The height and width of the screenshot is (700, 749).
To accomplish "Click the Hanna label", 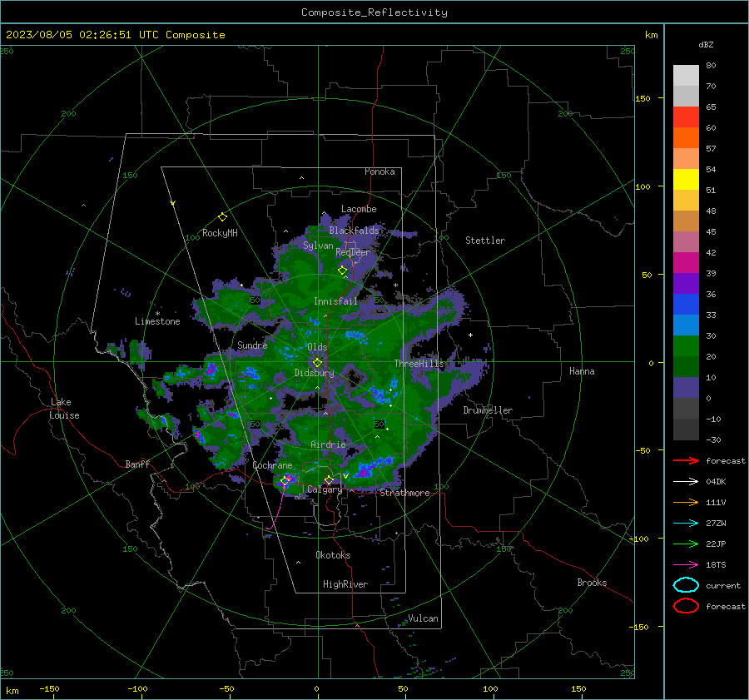I will (x=582, y=371).
